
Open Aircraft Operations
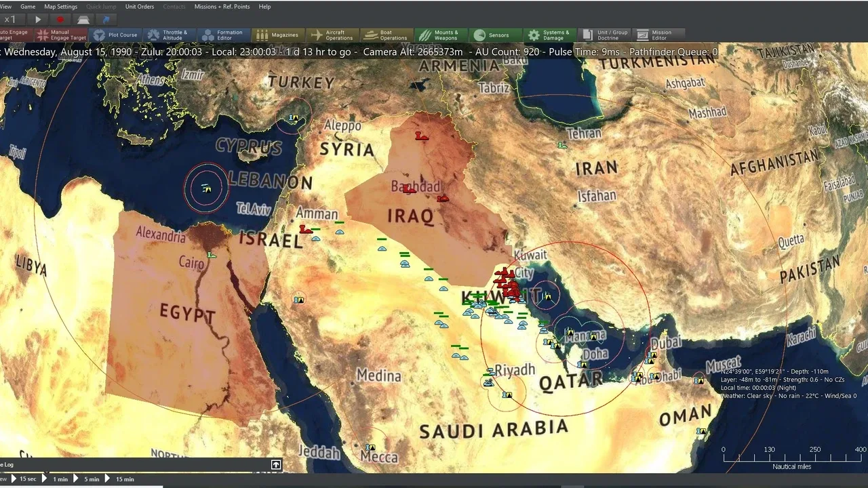click(332, 35)
